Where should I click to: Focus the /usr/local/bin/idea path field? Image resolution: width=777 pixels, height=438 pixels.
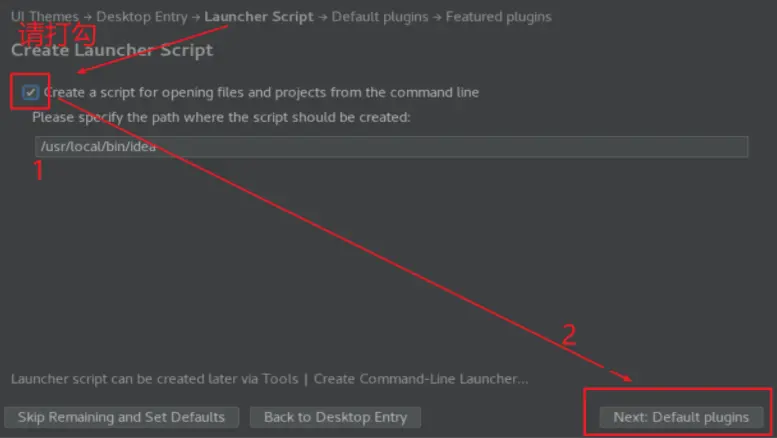pos(391,147)
